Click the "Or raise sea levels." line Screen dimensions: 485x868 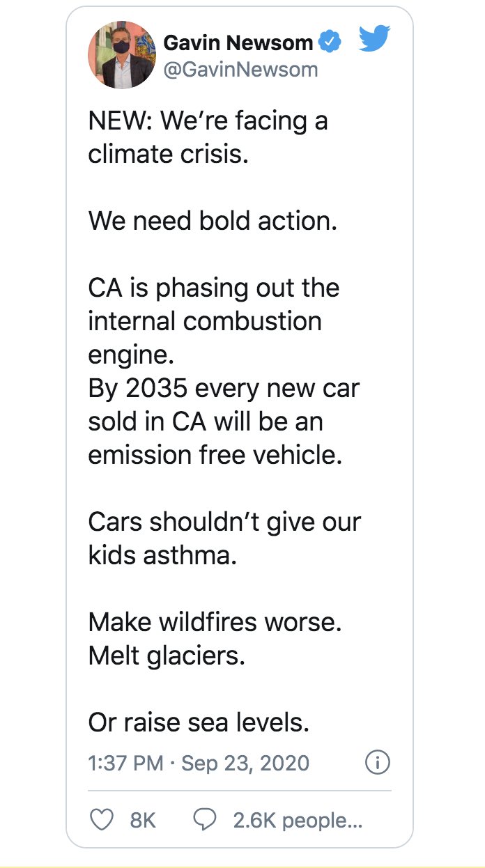tap(199, 722)
